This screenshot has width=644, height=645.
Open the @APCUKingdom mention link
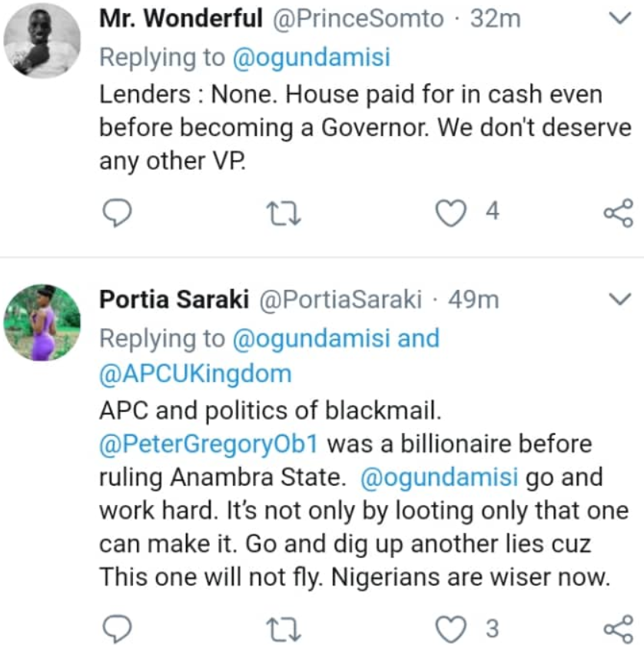tap(195, 374)
